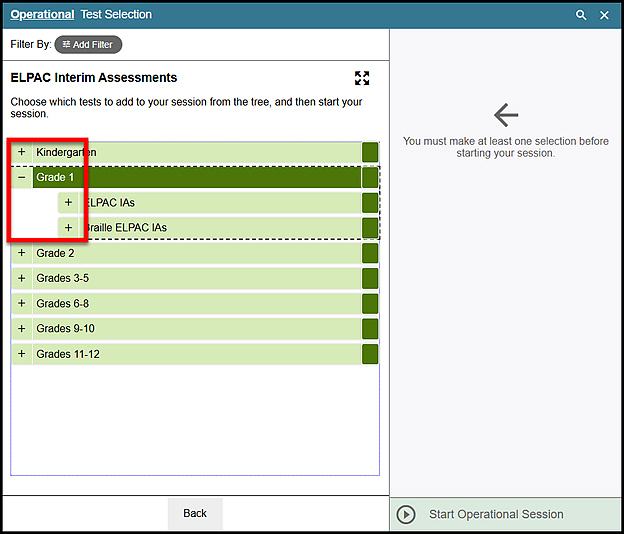
Task: Expand the Grades 11-12 tree node
Action: click(x=22, y=354)
